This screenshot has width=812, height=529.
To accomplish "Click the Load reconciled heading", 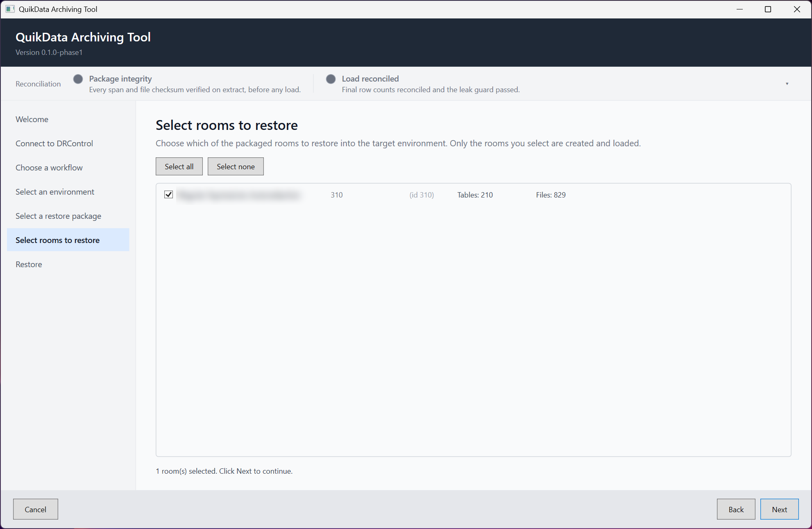I will click(370, 79).
